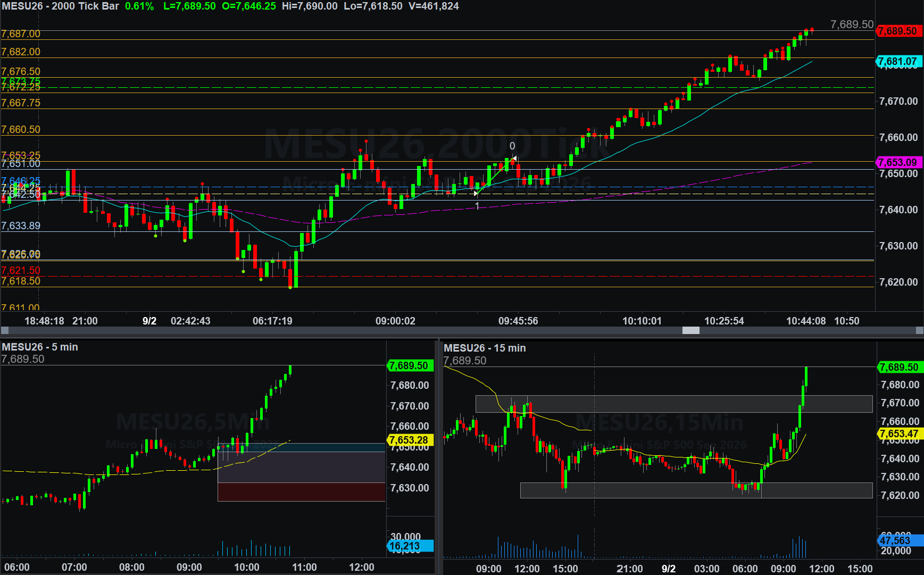Click the 18:48:18 time axis label

pos(44,321)
